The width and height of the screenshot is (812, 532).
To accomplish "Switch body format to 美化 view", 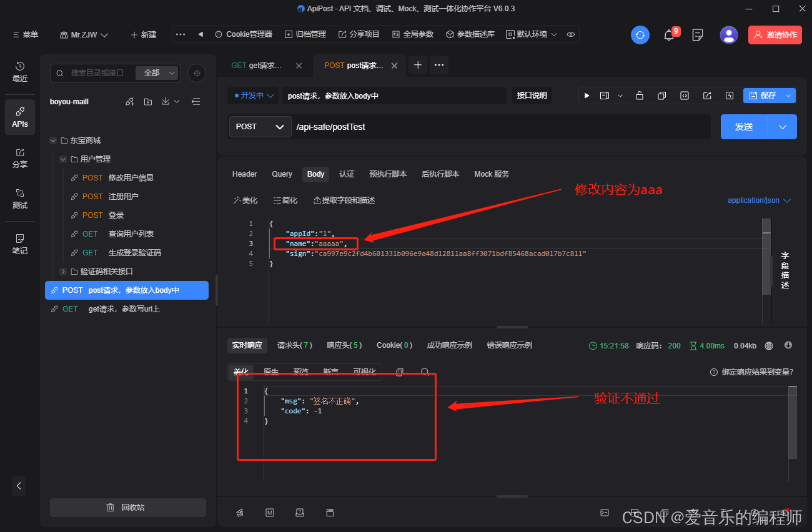I will [244, 200].
